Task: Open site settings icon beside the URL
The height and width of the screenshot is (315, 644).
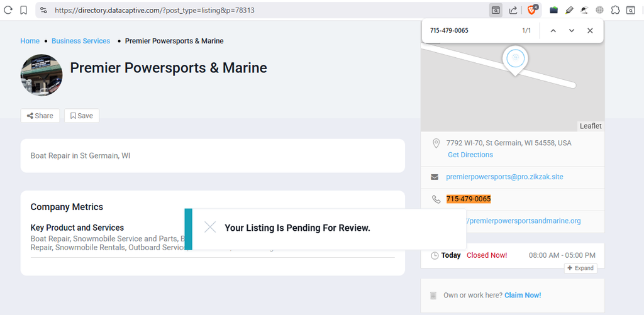Action: point(43,10)
